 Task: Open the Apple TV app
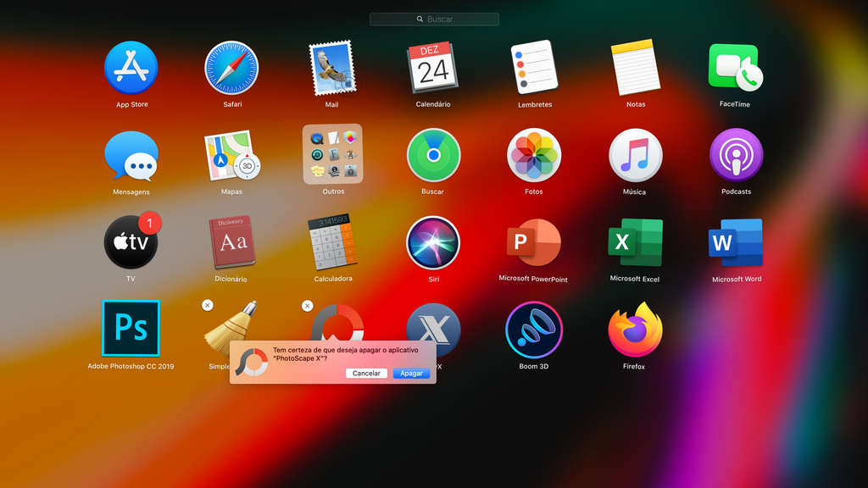coord(131,241)
